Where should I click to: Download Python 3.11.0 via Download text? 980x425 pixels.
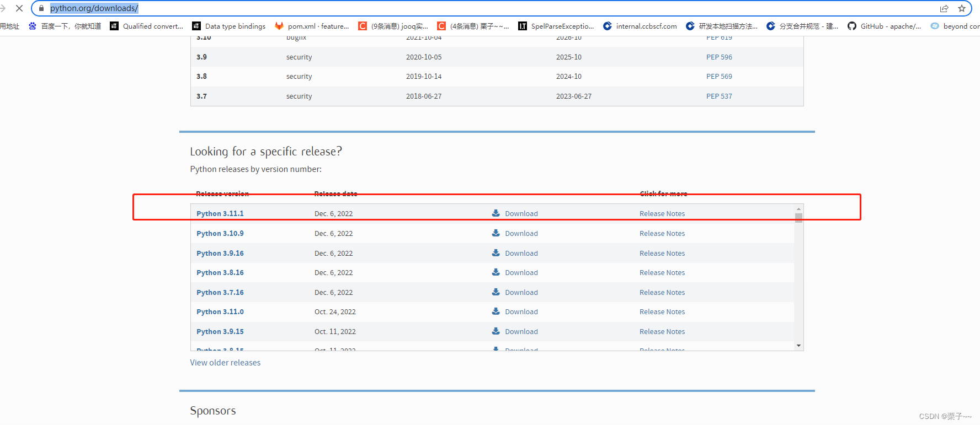[521, 311]
